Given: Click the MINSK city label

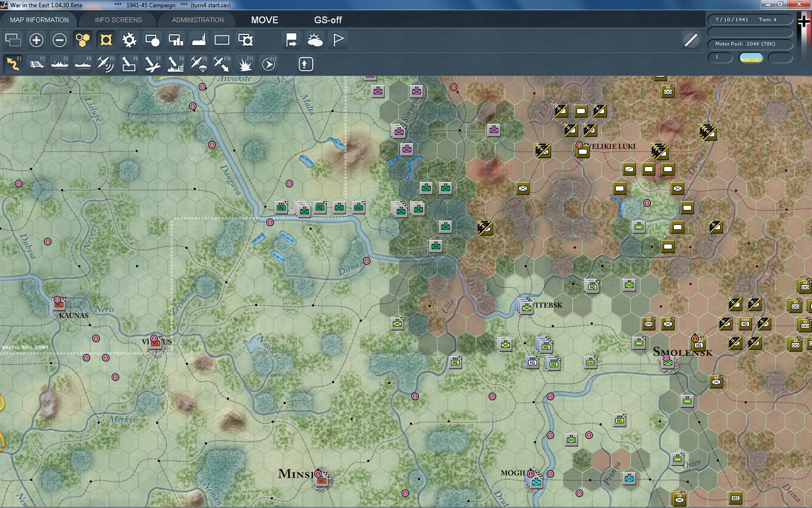Looking at the screenshot, I should click(296, 474).
